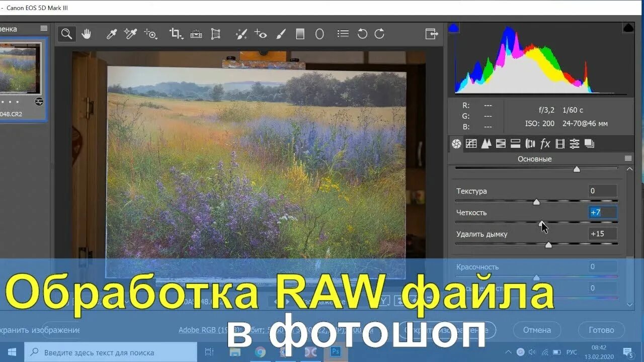
Task: Switch to the Snapshots tab
Action: tap(589, 144)
